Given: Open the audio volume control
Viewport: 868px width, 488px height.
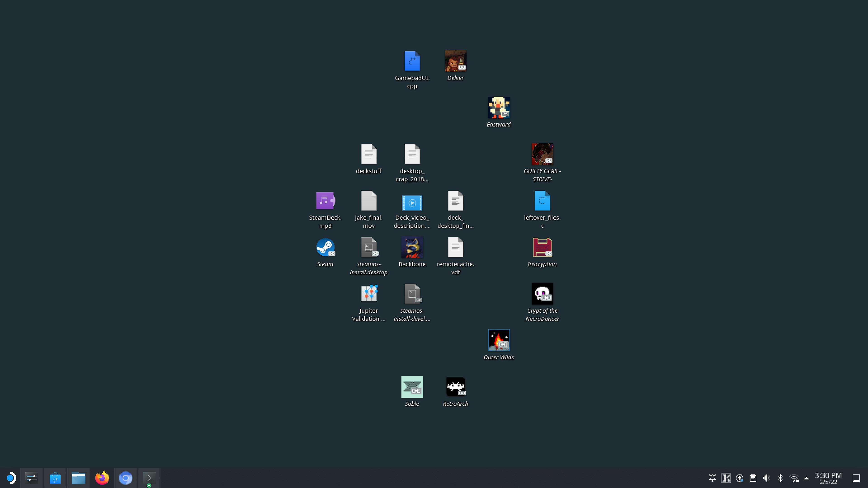Looking at the screenshot, I should tap(767, 478).
